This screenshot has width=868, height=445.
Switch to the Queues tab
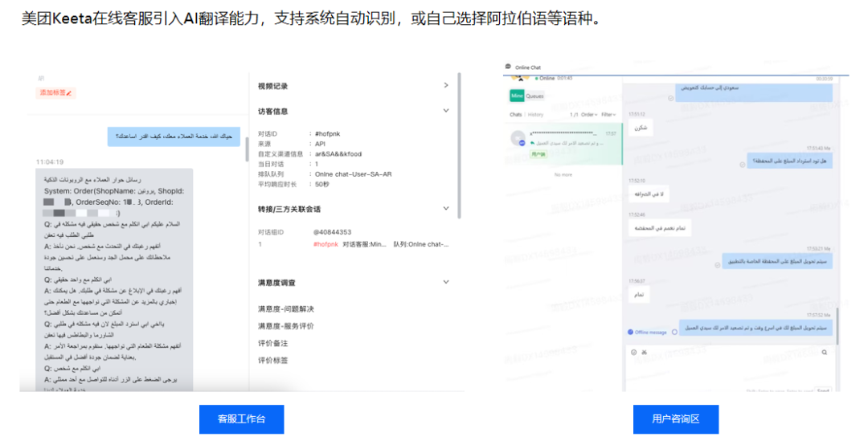coord(534,96)
